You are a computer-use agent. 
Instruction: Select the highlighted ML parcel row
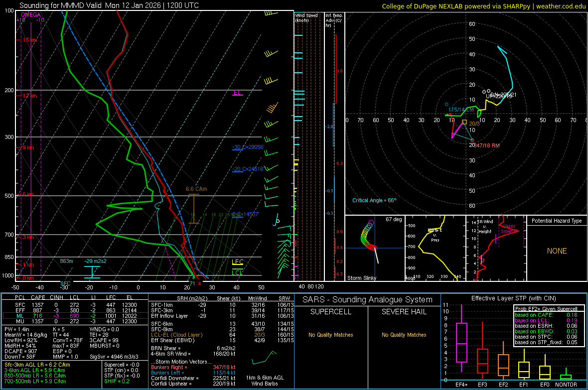pyautogui.click(x=75, y=316)
